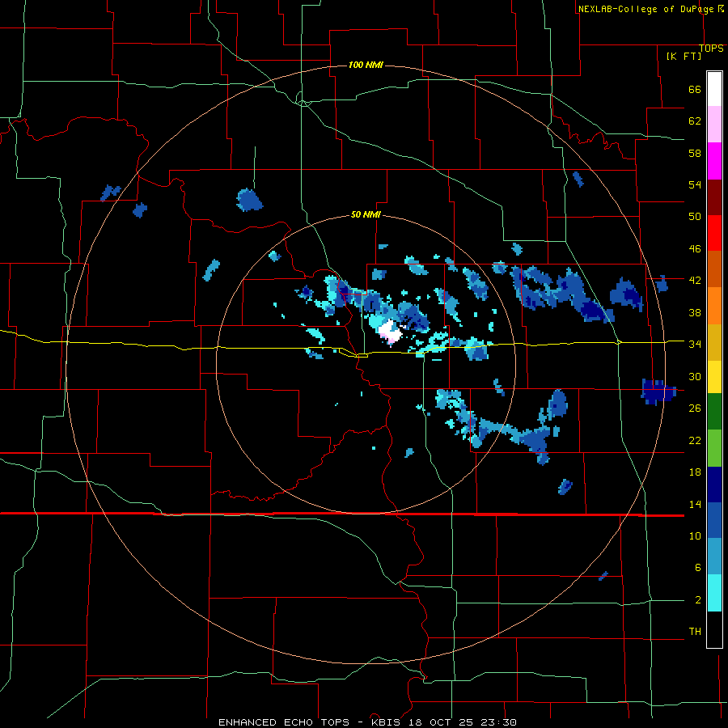Click the "TH" threshold label

pyautogui.click(x=695, y=632)
